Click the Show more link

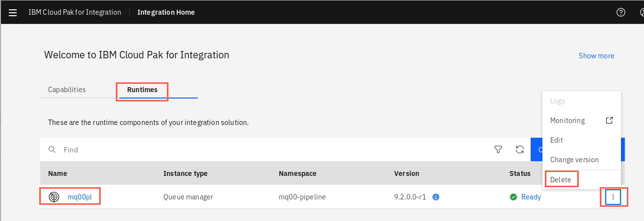(x=596, y=56)
